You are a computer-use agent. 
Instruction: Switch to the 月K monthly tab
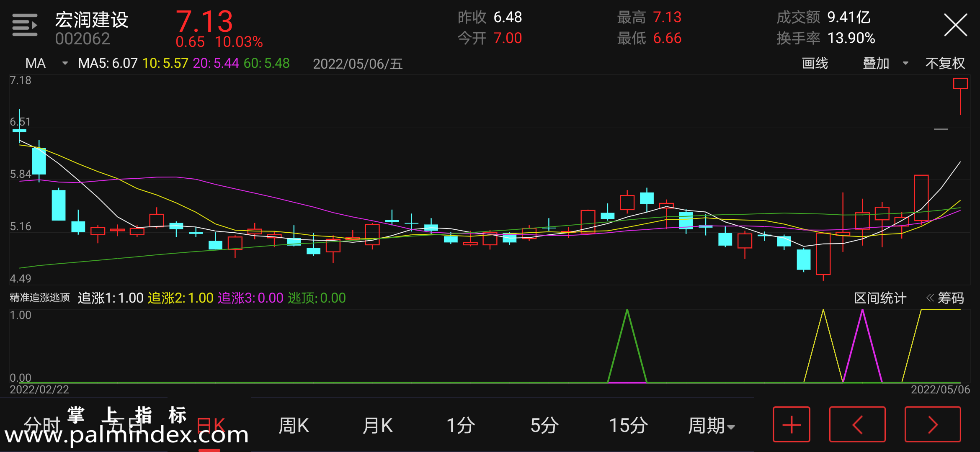pos(377,426)
